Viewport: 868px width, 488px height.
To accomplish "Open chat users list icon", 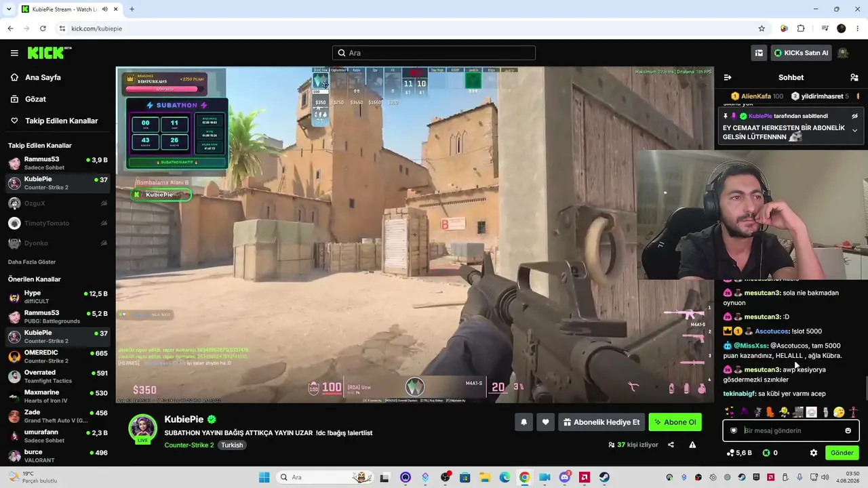I will [x=854, y=77].
